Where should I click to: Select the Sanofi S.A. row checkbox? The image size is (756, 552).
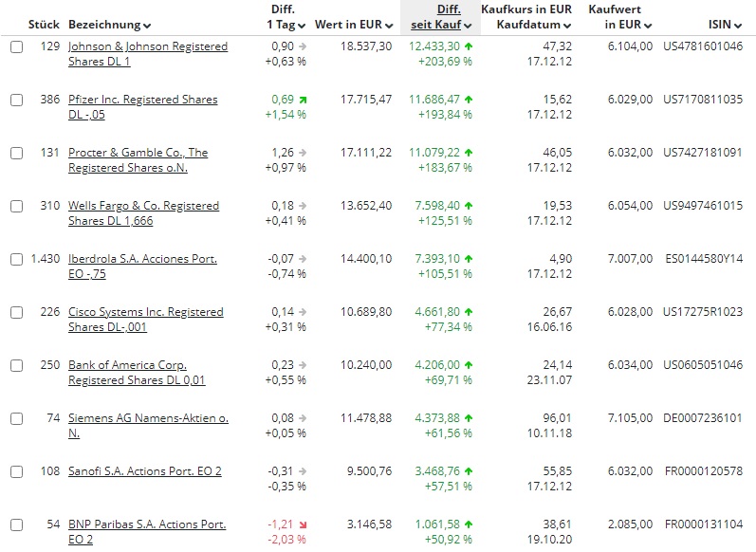click(x=17, y=471)
